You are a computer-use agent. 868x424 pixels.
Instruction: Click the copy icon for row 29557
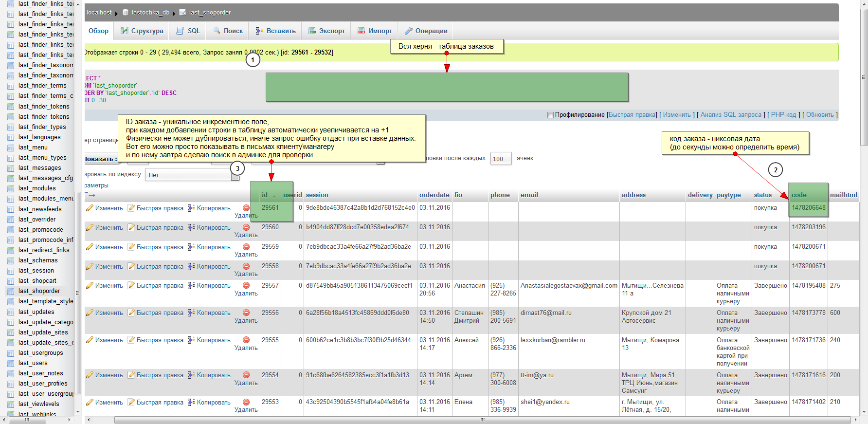(191, 285)
